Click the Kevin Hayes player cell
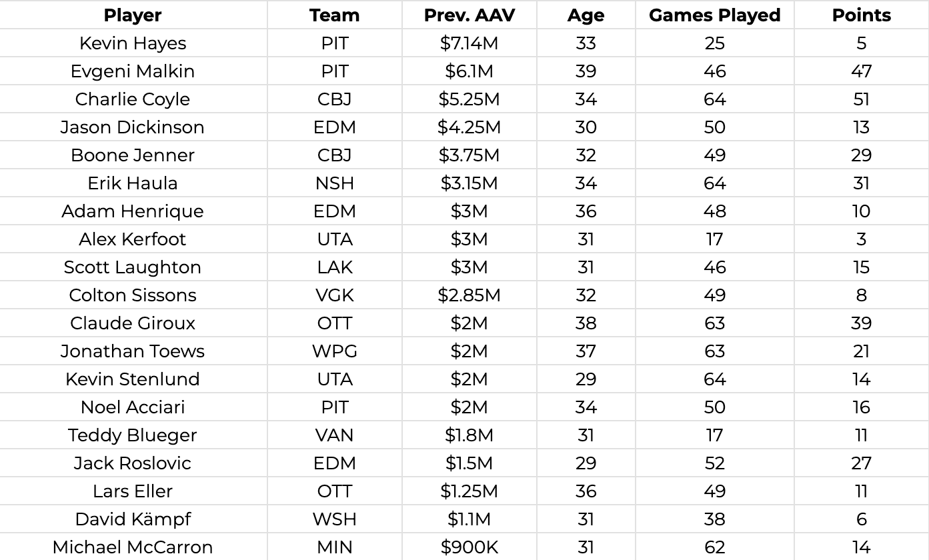Image resolution: width=929 pixels, height=560 pixels. click(x=133, y=43)
